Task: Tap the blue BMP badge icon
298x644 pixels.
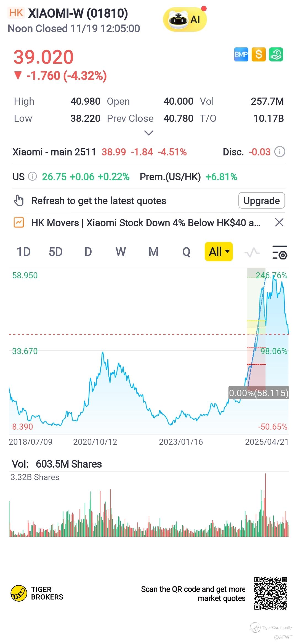Action: tap(241, 54)
